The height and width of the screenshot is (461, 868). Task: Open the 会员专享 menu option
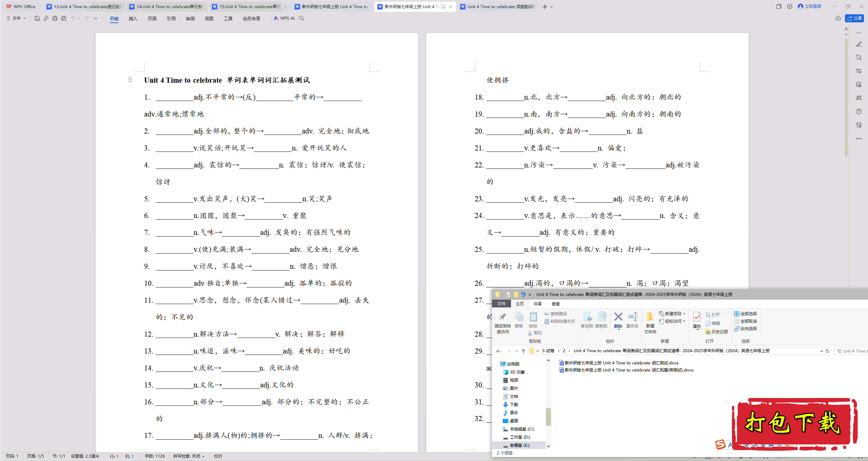tap(251, 18)
